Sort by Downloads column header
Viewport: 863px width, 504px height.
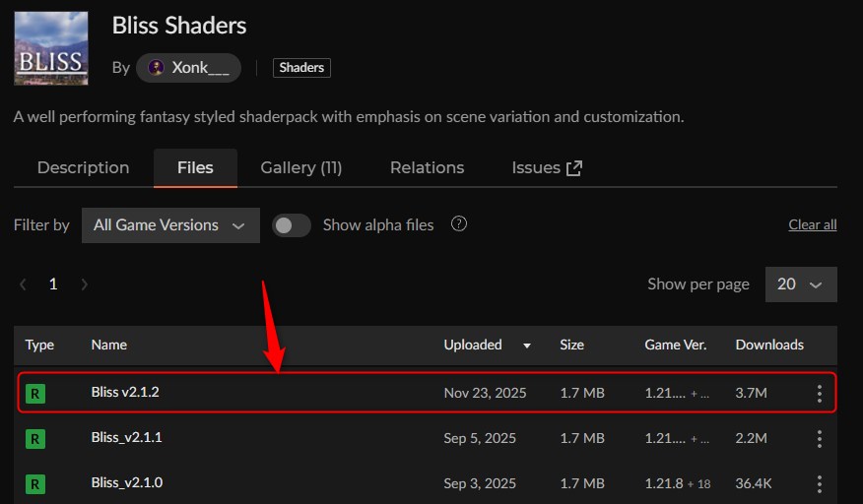[x=769, y=345]
